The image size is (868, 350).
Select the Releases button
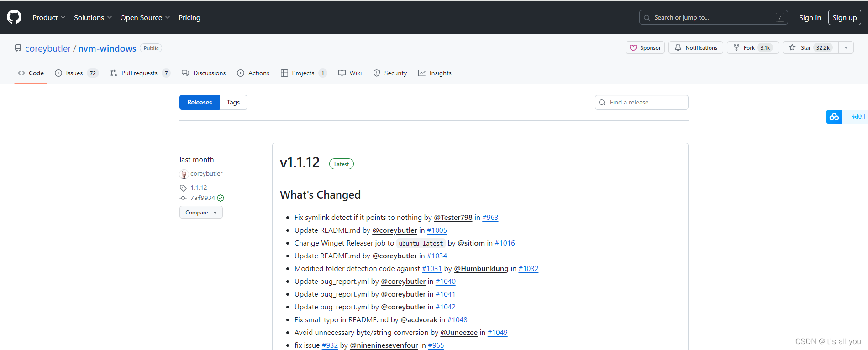coord(200,102)
